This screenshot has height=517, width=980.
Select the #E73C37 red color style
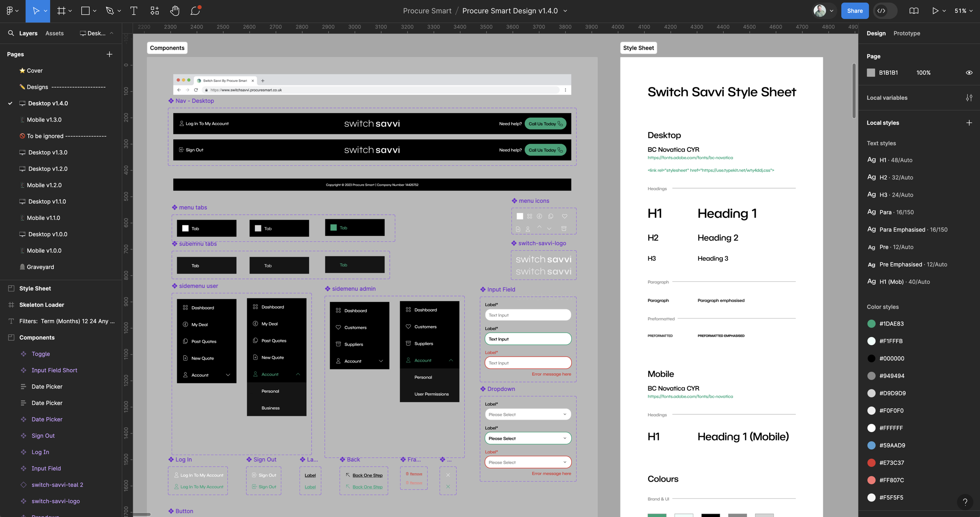(x=891, y=463)
